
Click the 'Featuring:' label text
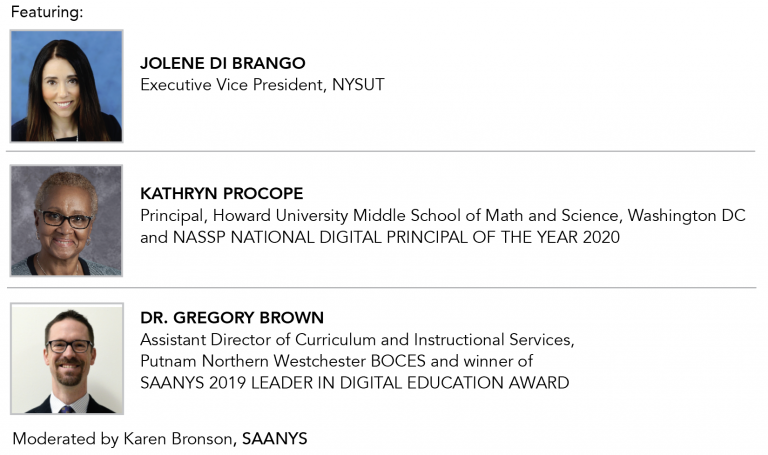[x=47, y=12]
